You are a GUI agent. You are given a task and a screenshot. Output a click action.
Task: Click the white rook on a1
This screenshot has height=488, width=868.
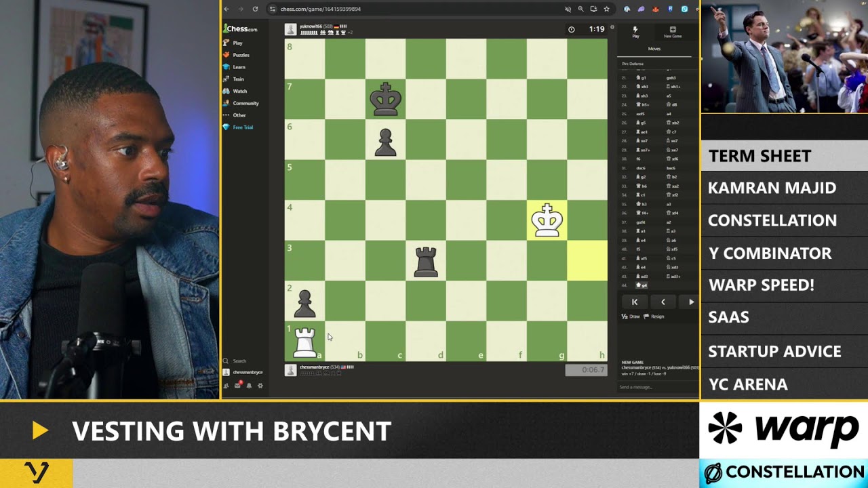pos(304,342)
